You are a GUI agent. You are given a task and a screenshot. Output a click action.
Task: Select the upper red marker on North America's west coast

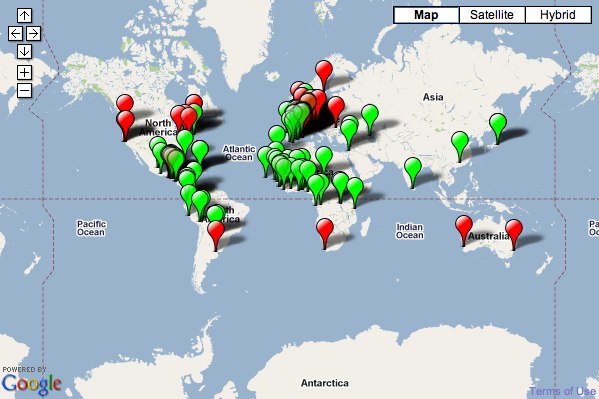point(125,102)
